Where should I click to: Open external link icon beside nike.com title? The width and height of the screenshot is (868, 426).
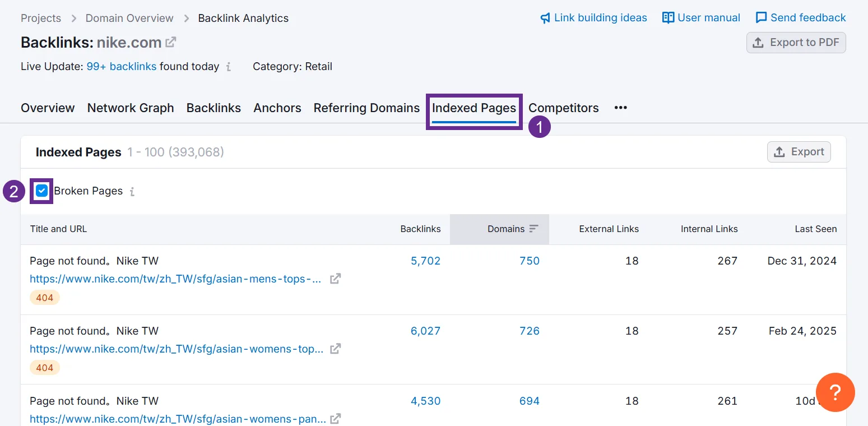click(171, 42)
